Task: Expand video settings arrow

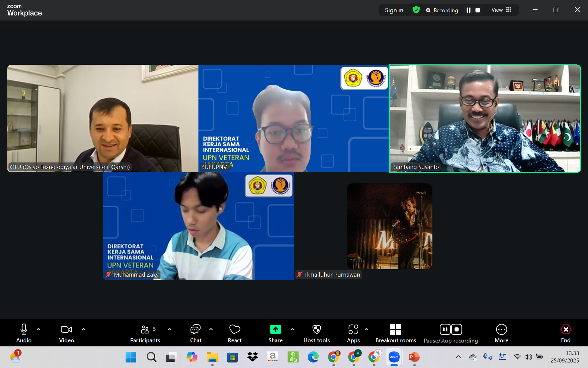Action: pyautogui.click(x=84, y=329)
